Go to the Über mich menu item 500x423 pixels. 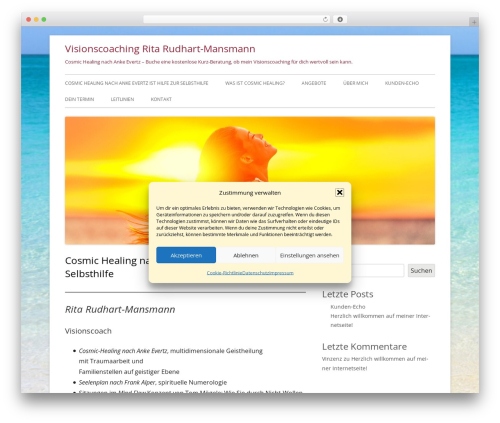(355, 83)
